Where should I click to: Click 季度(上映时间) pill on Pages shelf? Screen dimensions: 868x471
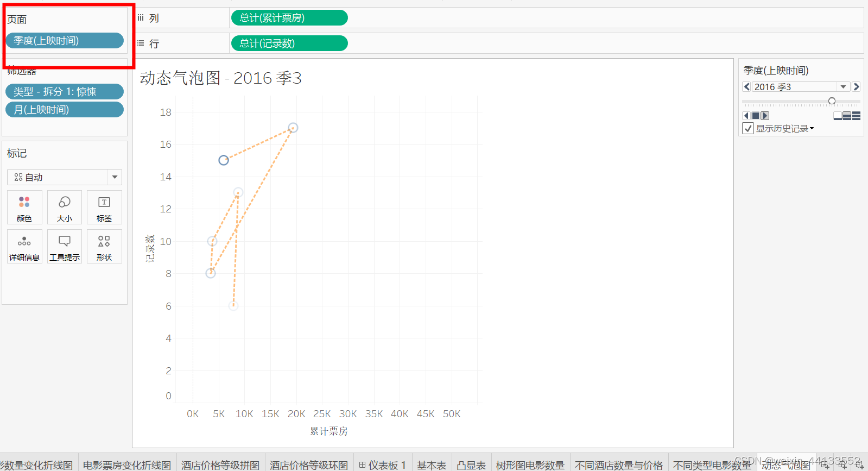click(65, 41)
